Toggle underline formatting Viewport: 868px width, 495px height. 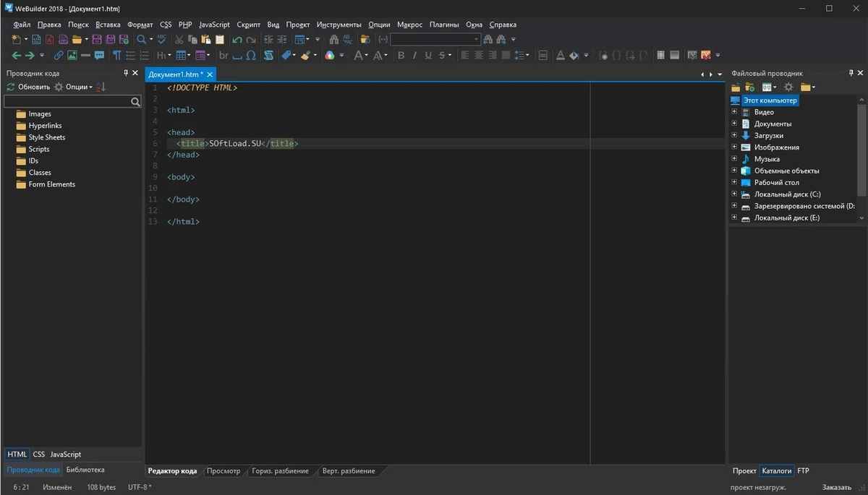pos(427,55)
